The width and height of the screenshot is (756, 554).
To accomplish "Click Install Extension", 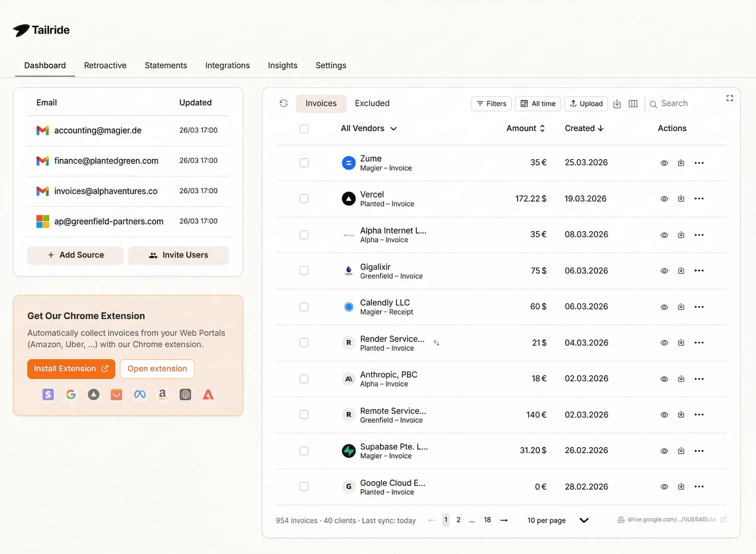I will pos(71,369).
